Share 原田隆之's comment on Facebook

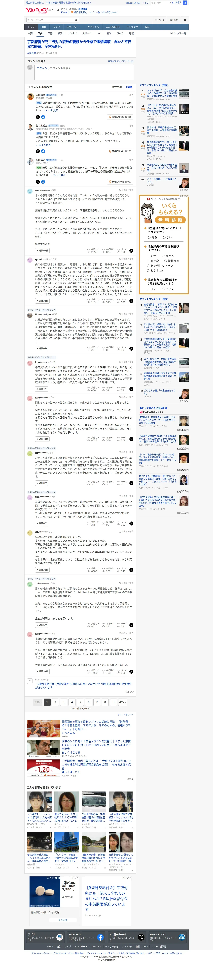click(43, 182)
